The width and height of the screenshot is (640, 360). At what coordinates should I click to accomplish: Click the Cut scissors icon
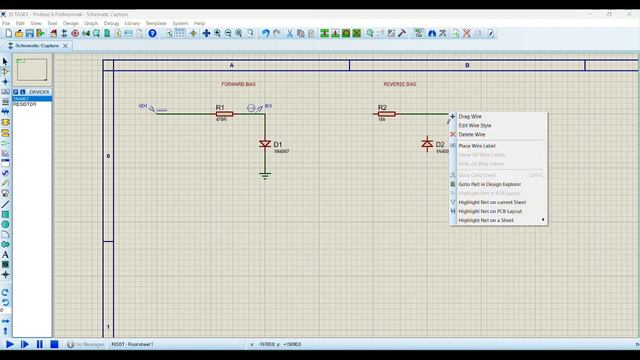(289, 33)
